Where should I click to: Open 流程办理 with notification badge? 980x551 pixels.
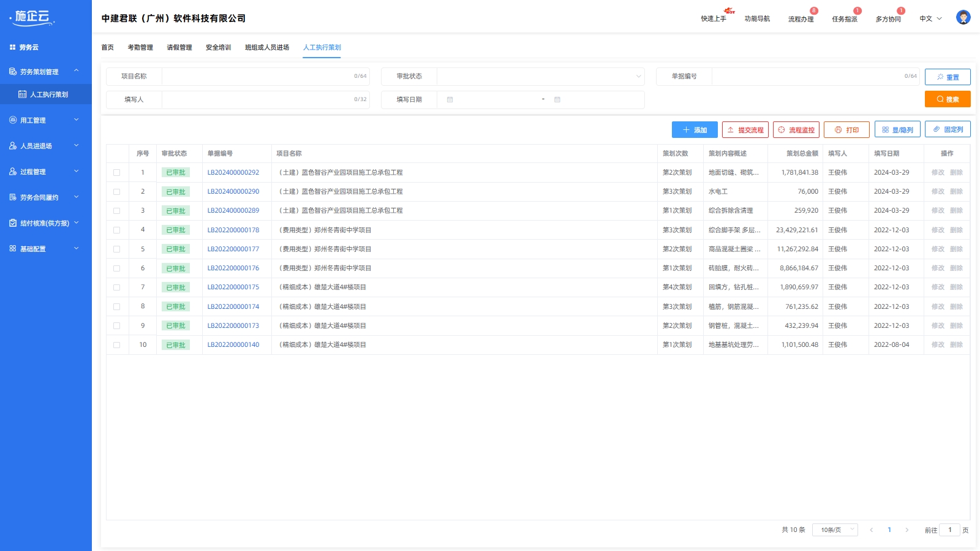click(x=801, y=19)
